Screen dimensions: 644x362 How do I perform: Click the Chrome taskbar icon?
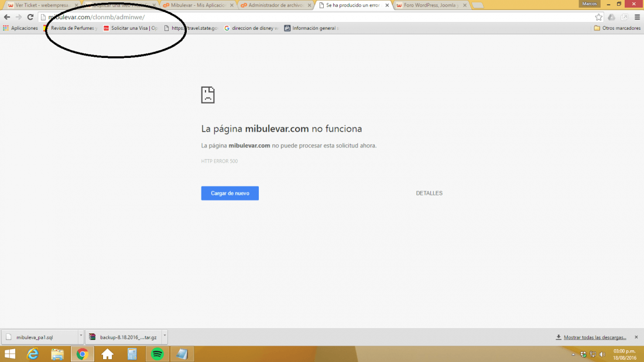(x=82, y=354)
